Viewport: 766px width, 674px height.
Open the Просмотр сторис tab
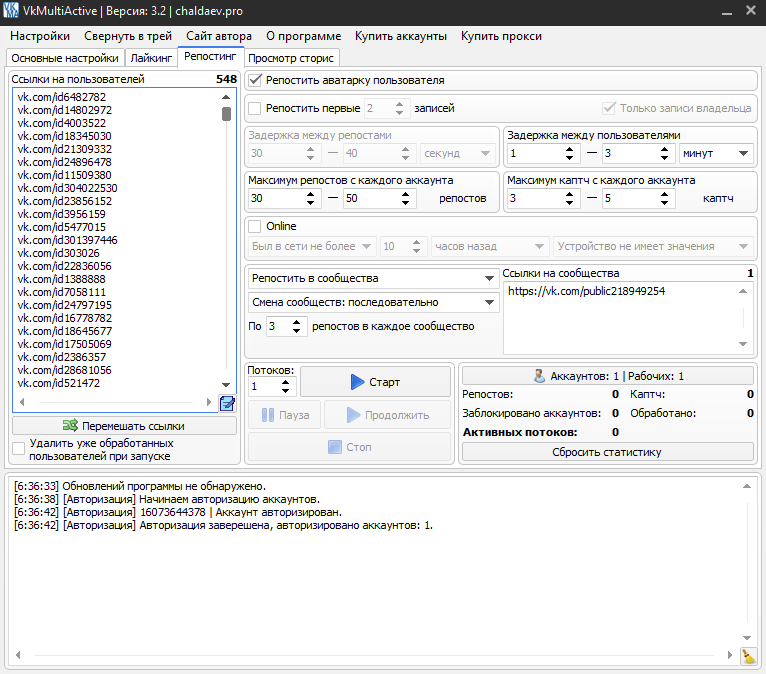[292, 58]
